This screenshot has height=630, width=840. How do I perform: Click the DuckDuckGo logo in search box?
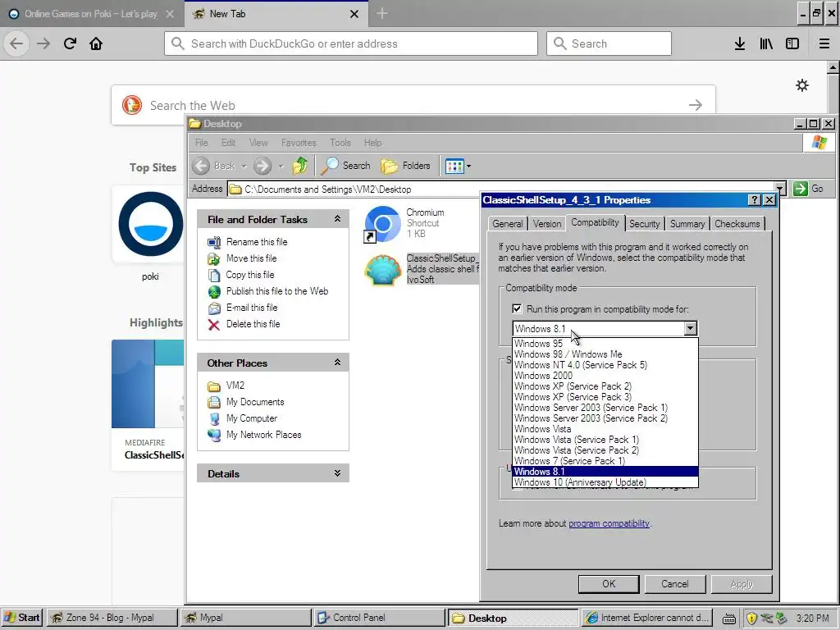132,105
